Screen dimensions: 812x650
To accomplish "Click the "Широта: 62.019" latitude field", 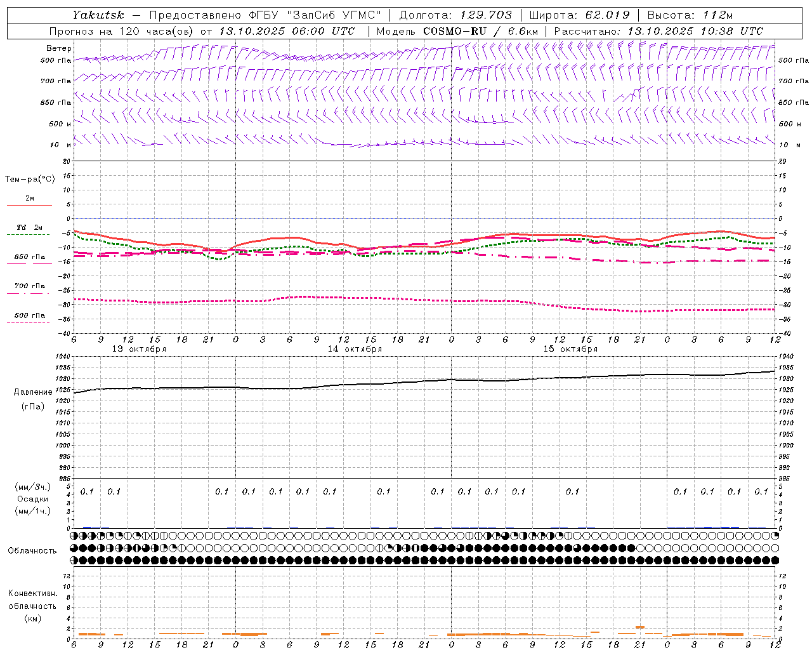I will point(579,15).
